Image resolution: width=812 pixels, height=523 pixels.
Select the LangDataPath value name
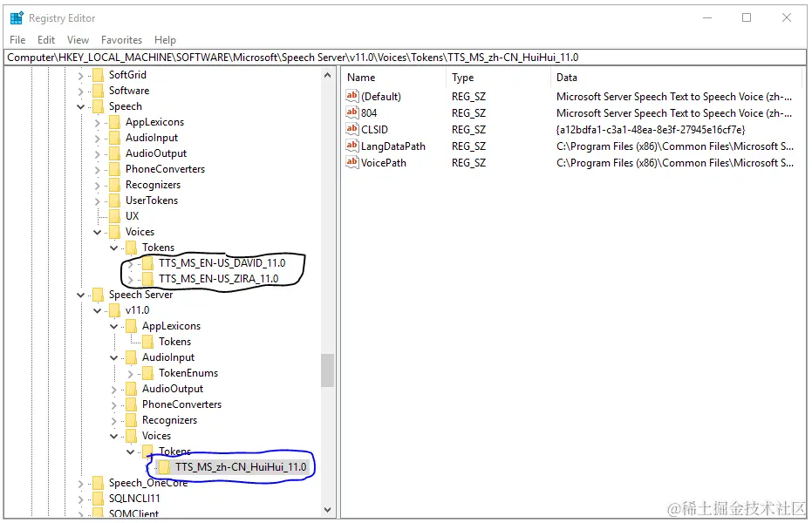point(393,146)
